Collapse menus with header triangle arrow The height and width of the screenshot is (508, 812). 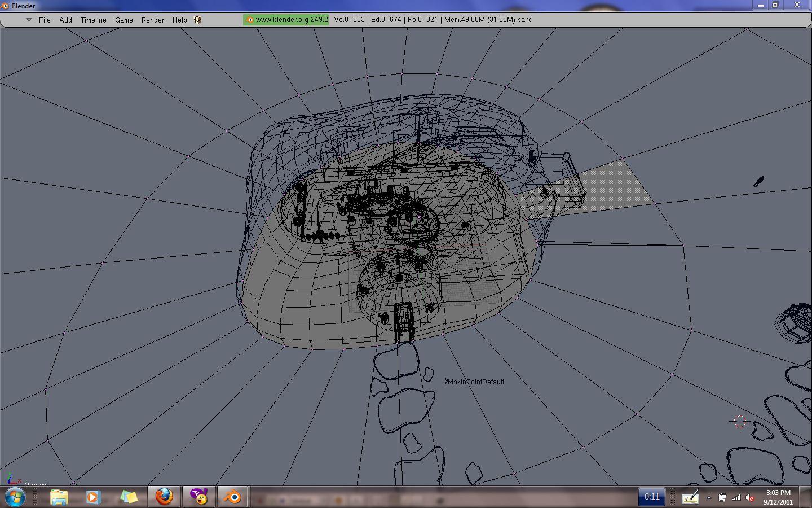tap(29, 20)
